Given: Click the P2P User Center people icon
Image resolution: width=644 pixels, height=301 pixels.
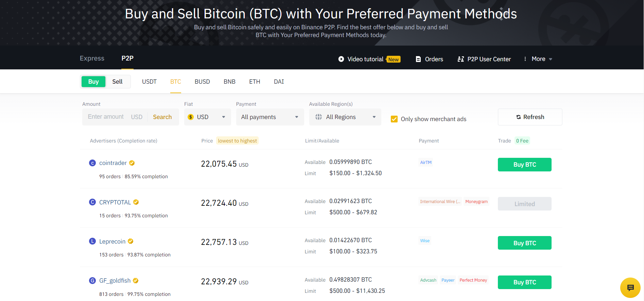Looking at the screenshot, I should (x=461, y=59).
